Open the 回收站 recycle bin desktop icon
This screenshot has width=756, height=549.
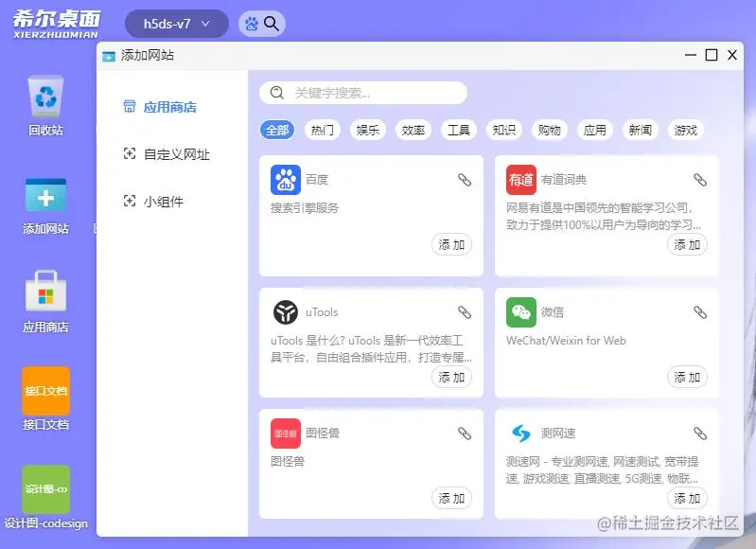coord(45,97)
